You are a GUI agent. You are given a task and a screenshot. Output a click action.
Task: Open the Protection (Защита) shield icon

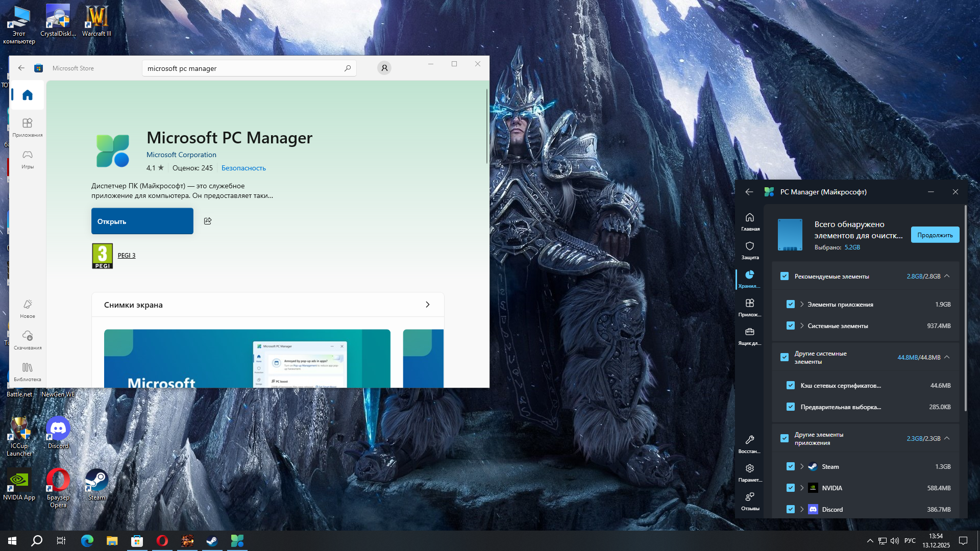pyautogui.click(x=749, y=249)
